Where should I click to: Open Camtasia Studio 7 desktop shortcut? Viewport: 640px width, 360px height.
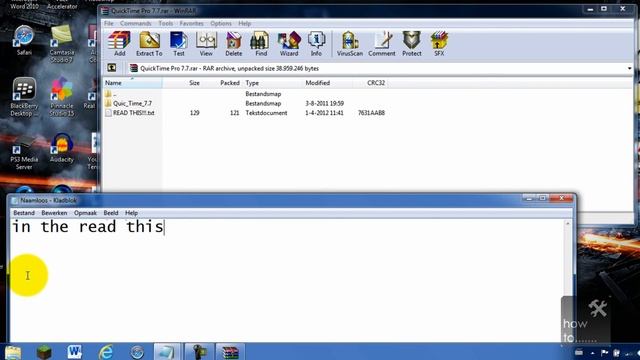[x=62, y=43]
